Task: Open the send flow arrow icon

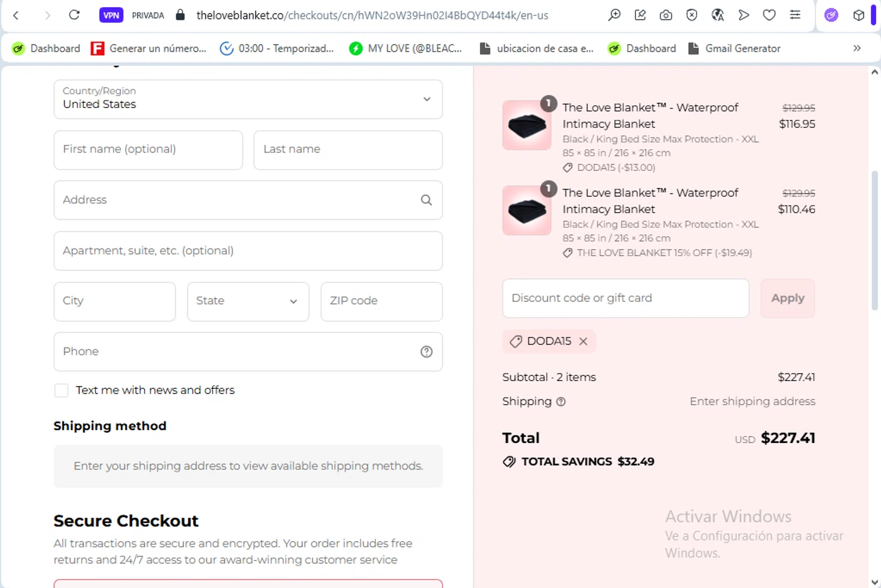Action: click(x=744, y=15)
